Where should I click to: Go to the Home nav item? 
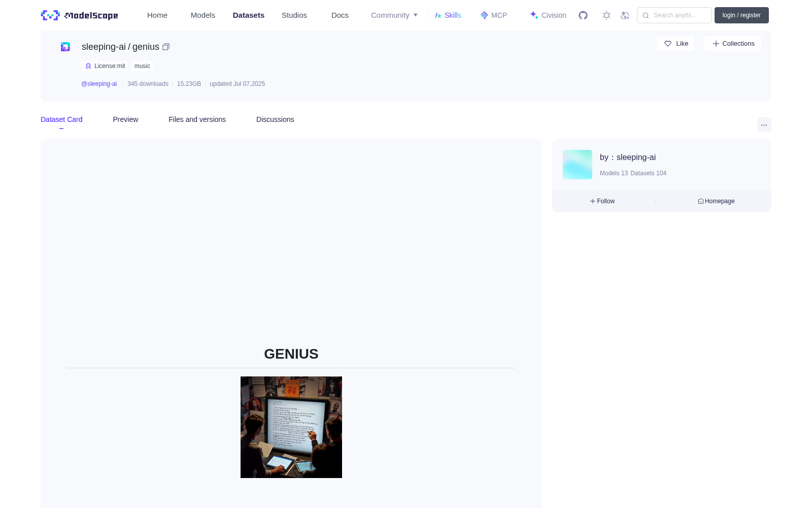coord(157,15)
